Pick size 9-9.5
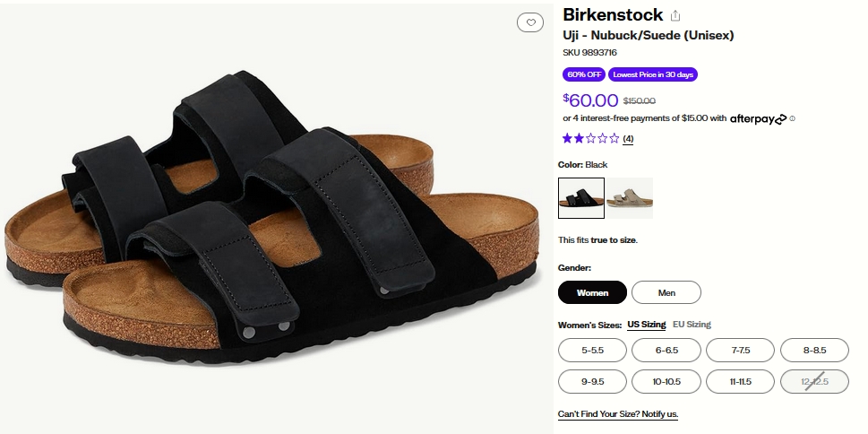The width and height of the screenshot is (868, 434). pos(592,381)
